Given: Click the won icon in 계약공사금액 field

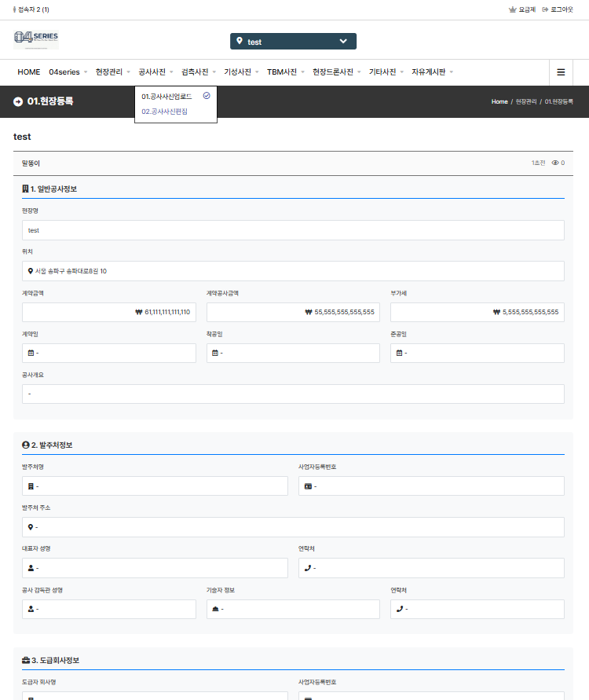Looking at the screenshot, I should (x=309, y=312).
